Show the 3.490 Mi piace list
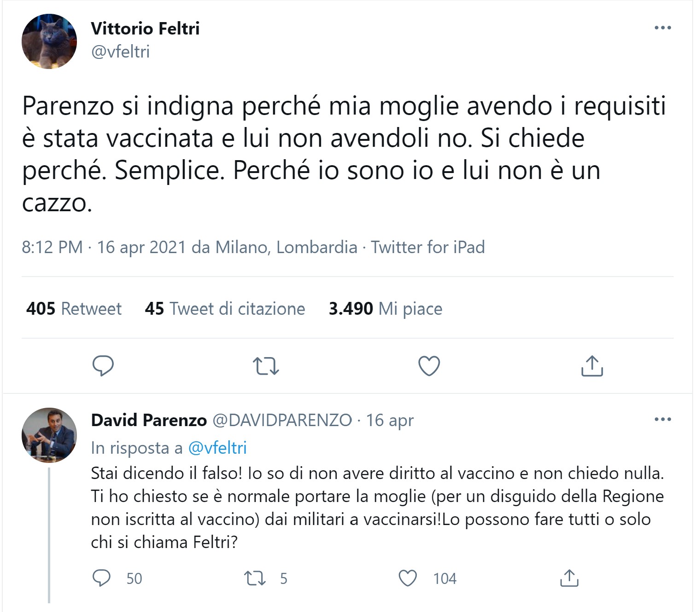This screenshot has width=700, height=612. [x=385, y=308]
